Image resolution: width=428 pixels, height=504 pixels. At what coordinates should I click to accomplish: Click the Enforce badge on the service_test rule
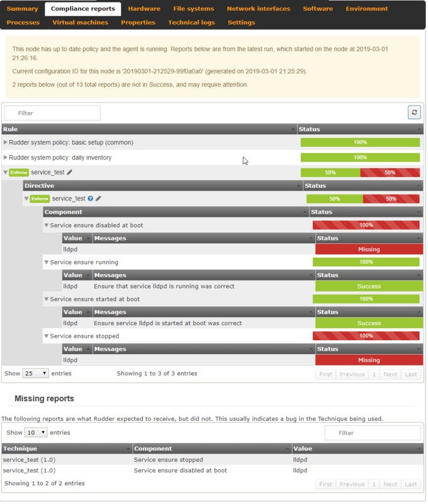[x=19, y=173]
